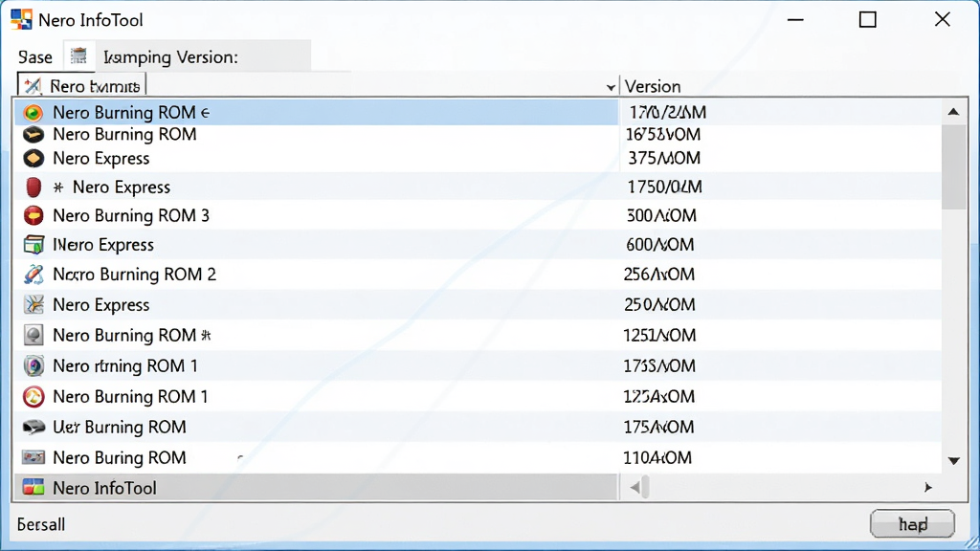Click the Nero Burning ROM 3 icon
This screenshot has height=551, width=980.
[x=33, y=215]
